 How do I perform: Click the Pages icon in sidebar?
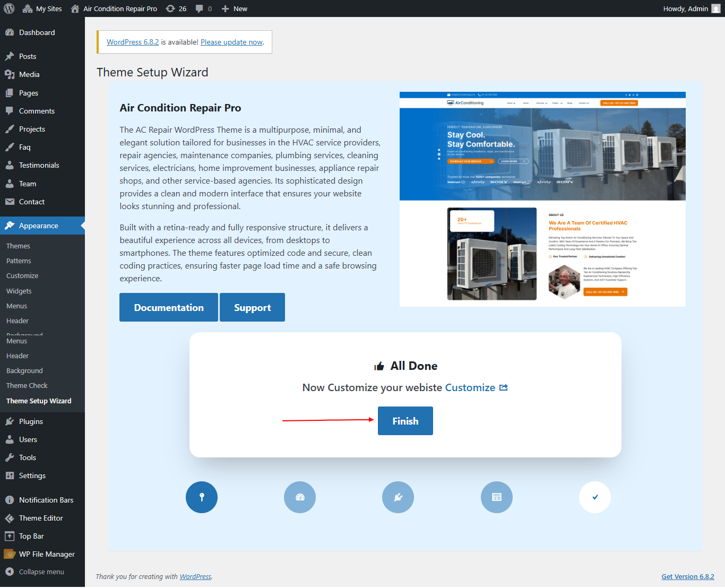click(x=10, y=93)
